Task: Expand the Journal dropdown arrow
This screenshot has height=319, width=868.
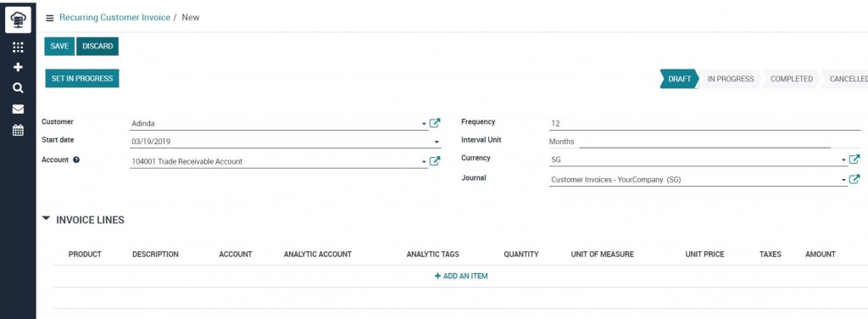Action: 843,180
